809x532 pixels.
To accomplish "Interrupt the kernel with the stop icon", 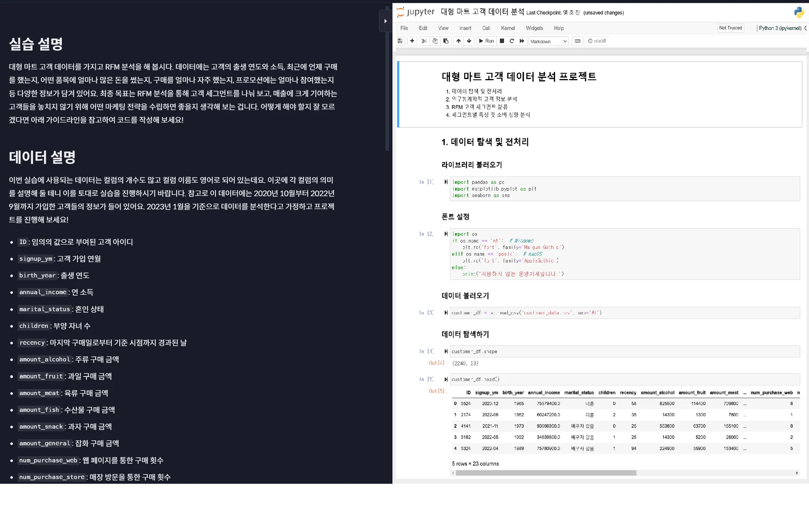I will pos(502,41).
